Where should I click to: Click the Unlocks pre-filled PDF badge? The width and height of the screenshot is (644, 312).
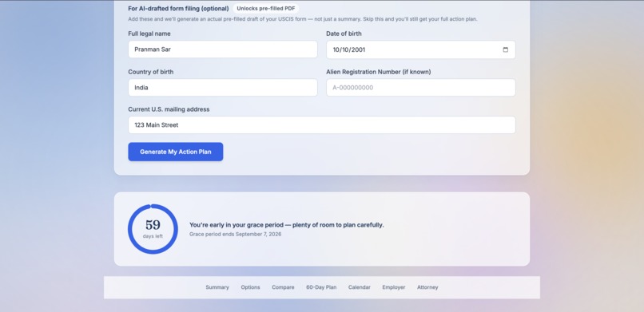(266, 8)
